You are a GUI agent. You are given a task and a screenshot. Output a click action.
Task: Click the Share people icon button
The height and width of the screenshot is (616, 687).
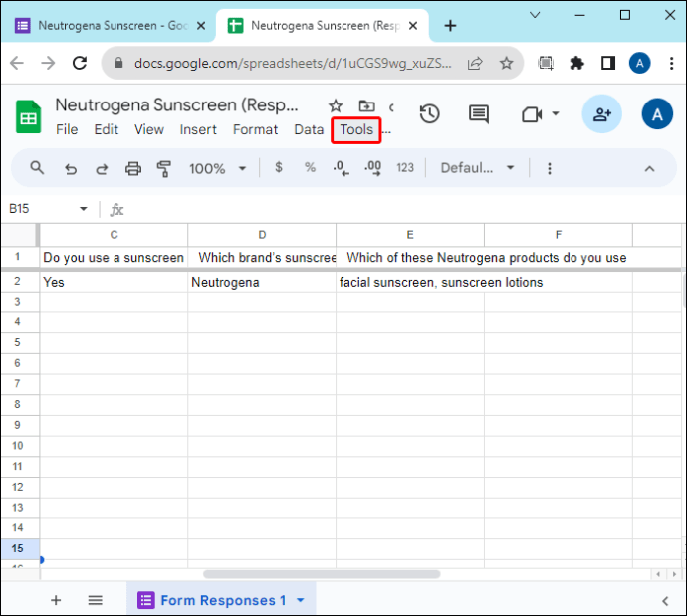click(x=601, y=114)
